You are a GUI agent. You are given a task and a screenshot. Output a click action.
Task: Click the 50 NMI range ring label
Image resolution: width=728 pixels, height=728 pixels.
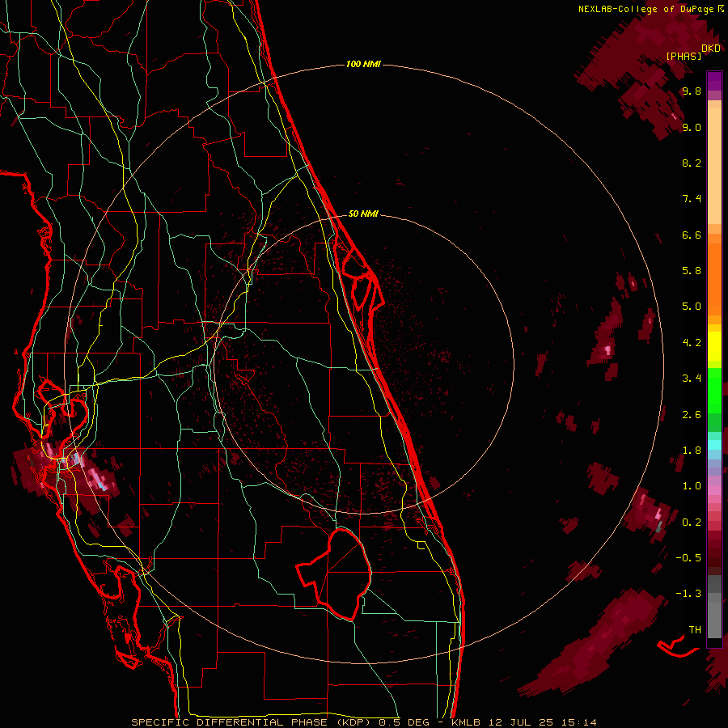point(363,214)
